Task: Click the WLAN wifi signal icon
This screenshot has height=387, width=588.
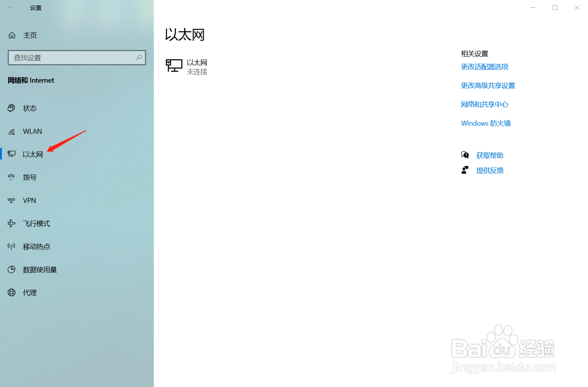Action: pos(12,132)
